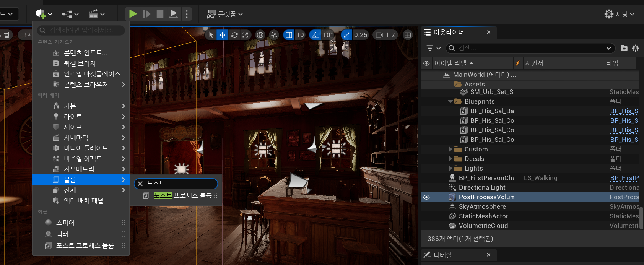Toggle world/local coordinate globe
This screenshot has width=644, height=265.
point(260,35)
